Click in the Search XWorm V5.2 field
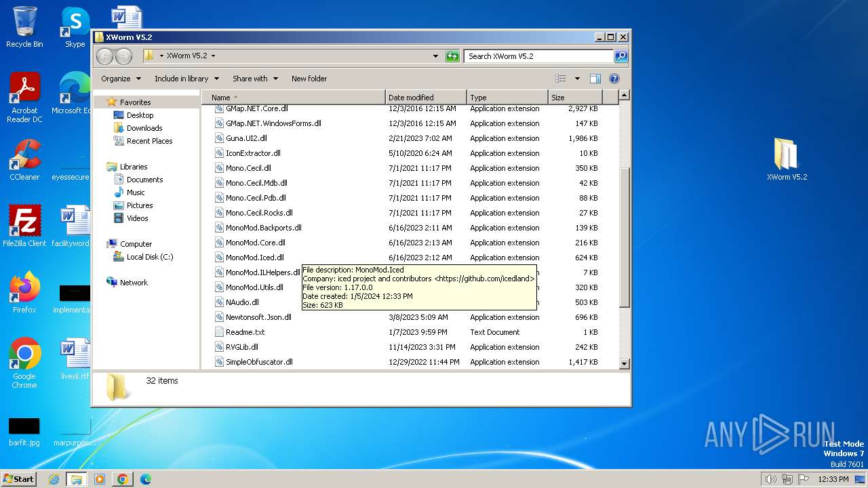Image resolution: width=868 pixels, height=488 pixels. pyautogui.click(x=539, y=56)
